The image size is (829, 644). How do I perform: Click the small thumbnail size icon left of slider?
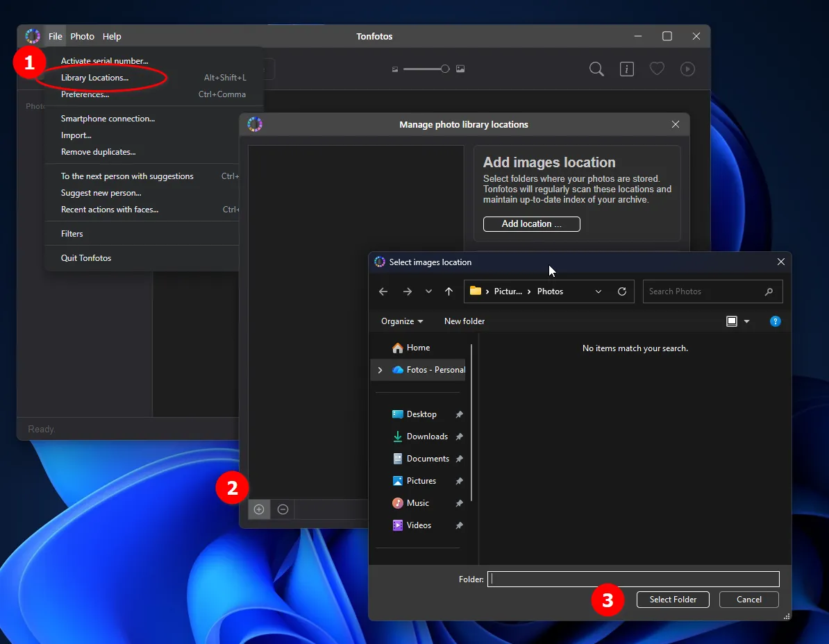point(395,69)
